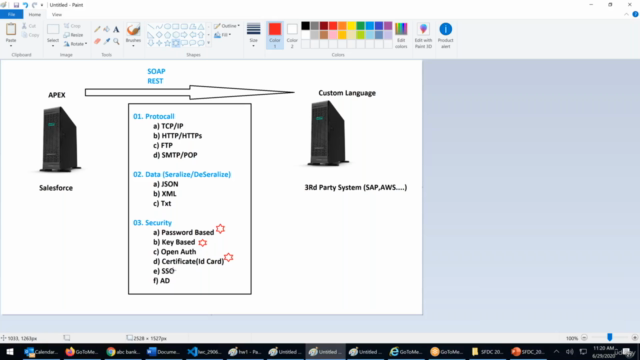Choose the Right arrow shape
640x360 pixels.
tap(184, 35)
